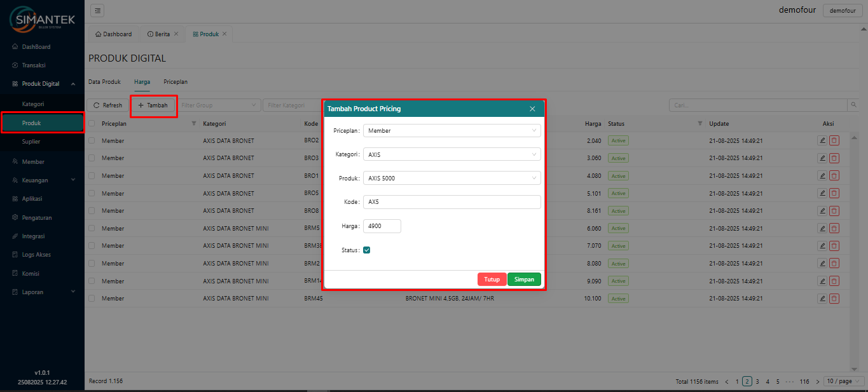Image resolution: width=868 pixels, height=392 pixels.
Task: Click the delete trash icon on the BRM45 row
Action: (834, 298)
